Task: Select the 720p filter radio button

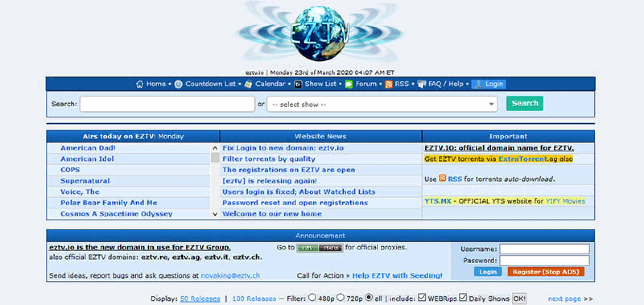Action: pos(340,297)
